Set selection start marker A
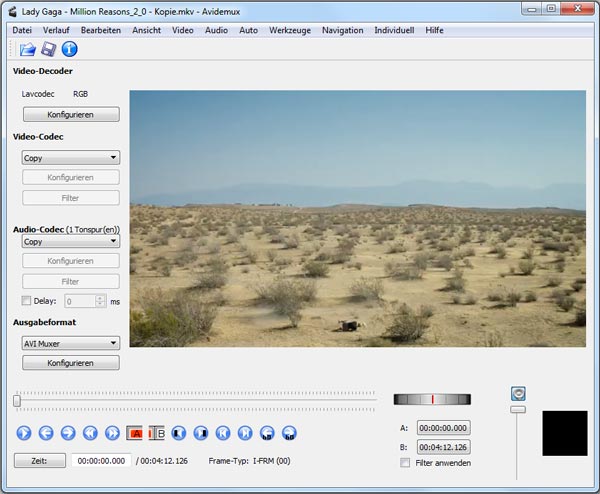This screenshot has width=600, height=494. (x=135, y=433)
